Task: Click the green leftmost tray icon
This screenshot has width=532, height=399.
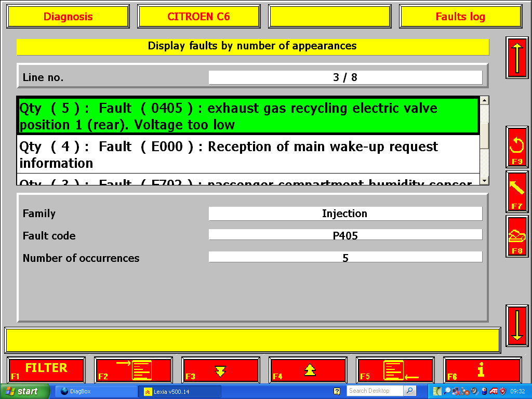Action: [x=437, y=391]
